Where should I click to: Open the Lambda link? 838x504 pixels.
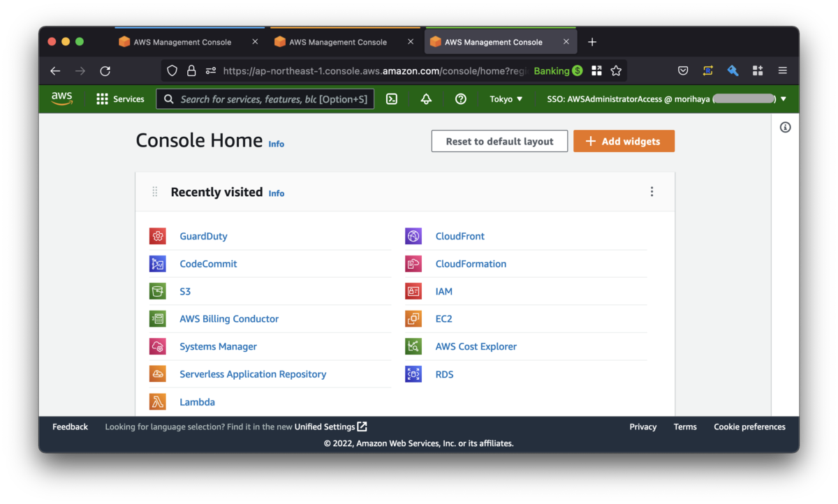click(197, 402)
